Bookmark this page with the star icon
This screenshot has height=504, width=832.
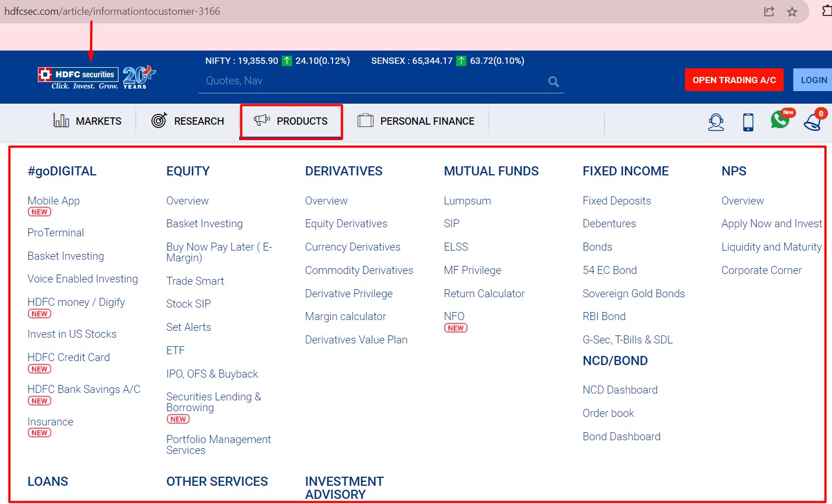pos(792,11)
